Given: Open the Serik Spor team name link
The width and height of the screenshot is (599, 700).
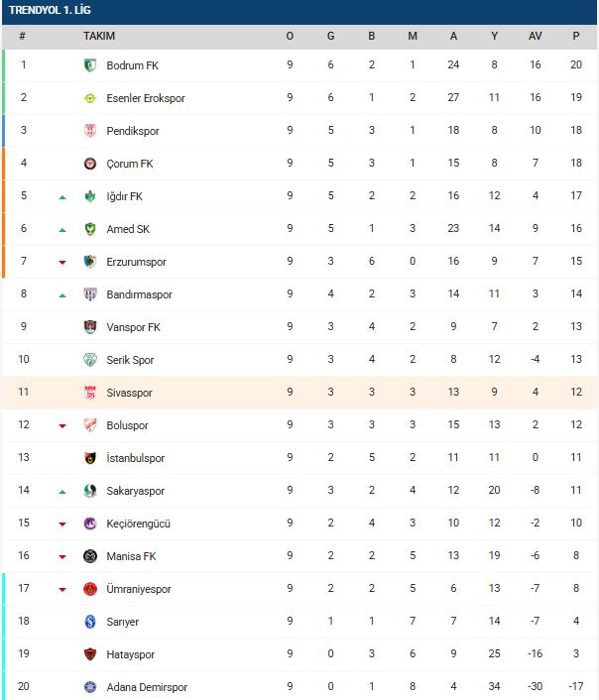Looking at the screenshot, I should click(x=130, y=360).
